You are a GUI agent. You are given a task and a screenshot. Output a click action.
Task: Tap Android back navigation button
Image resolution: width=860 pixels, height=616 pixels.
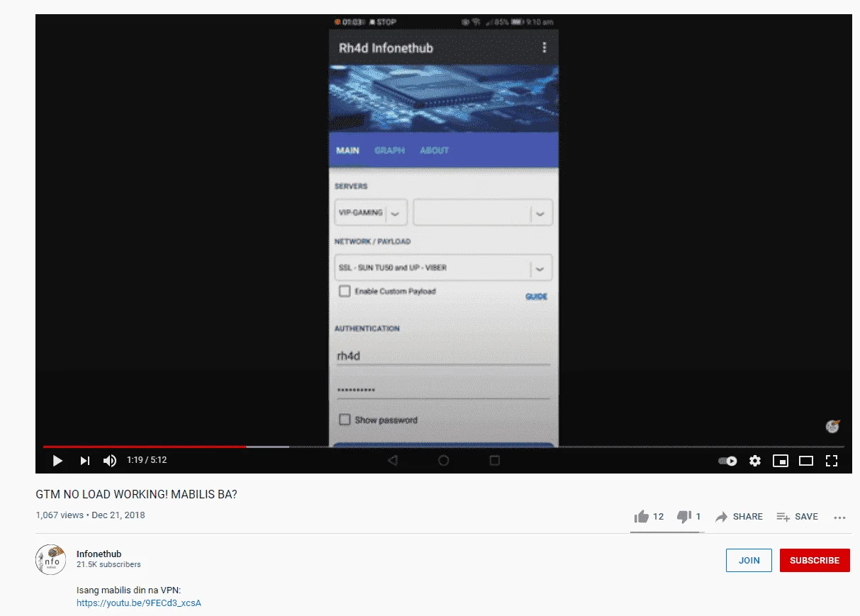[x=393, y=461]
